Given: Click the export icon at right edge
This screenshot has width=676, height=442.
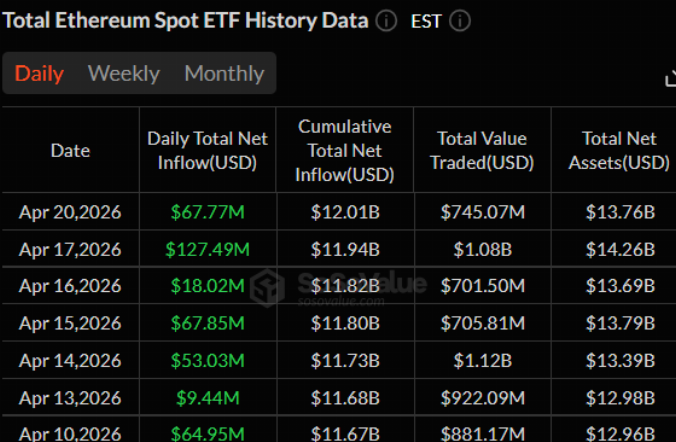Looking at the screenshot, I should coord(670,79).
